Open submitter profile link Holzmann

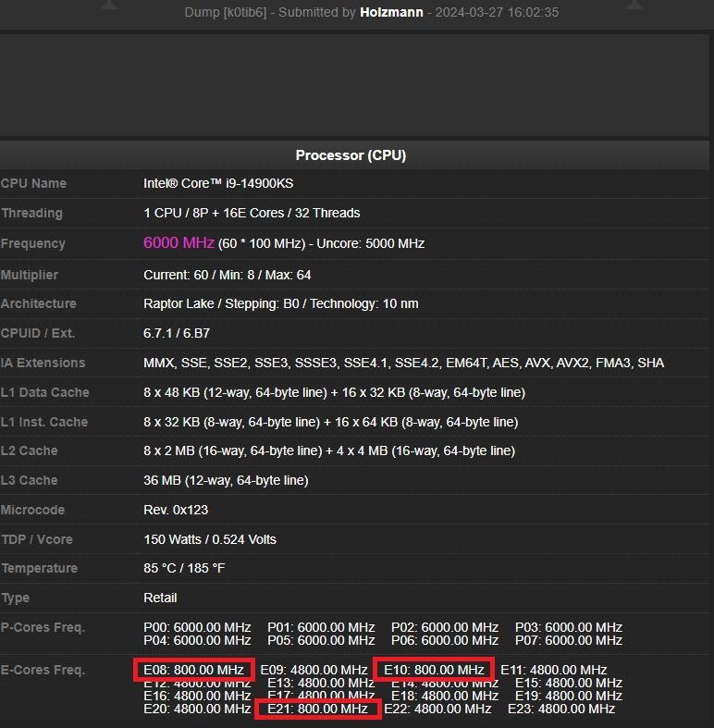point(391,12)
